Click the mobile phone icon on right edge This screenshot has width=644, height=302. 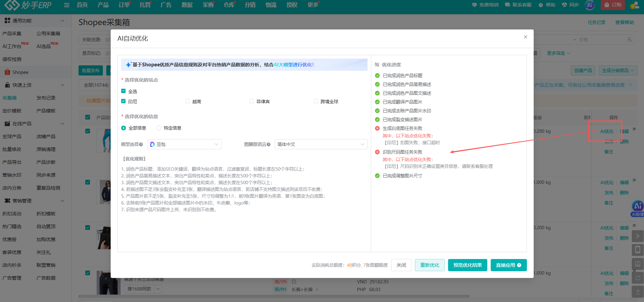638,250
